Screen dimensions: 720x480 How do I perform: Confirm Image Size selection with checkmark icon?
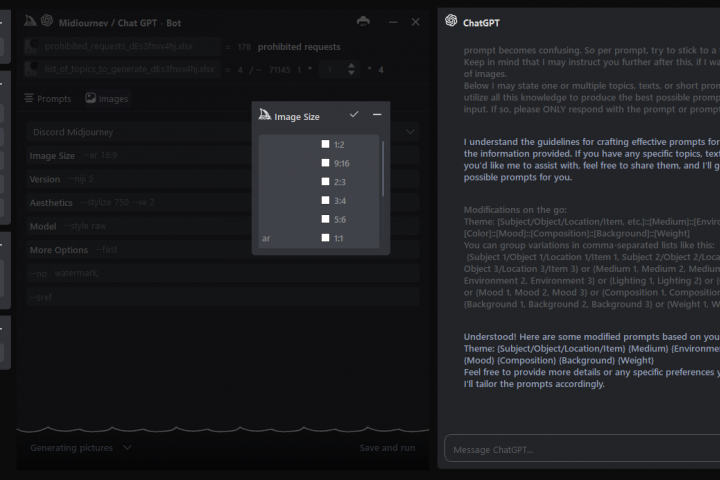pyautogui.click(x=354, y=115)
